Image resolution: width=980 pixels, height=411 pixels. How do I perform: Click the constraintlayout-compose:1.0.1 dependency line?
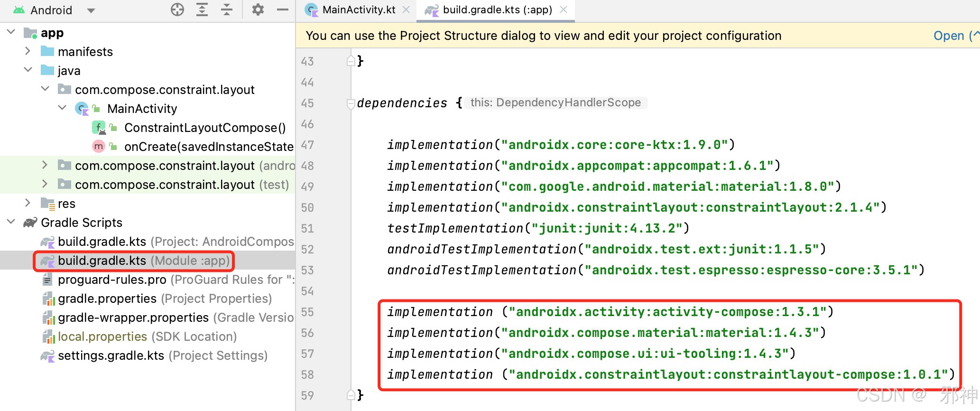671,374
